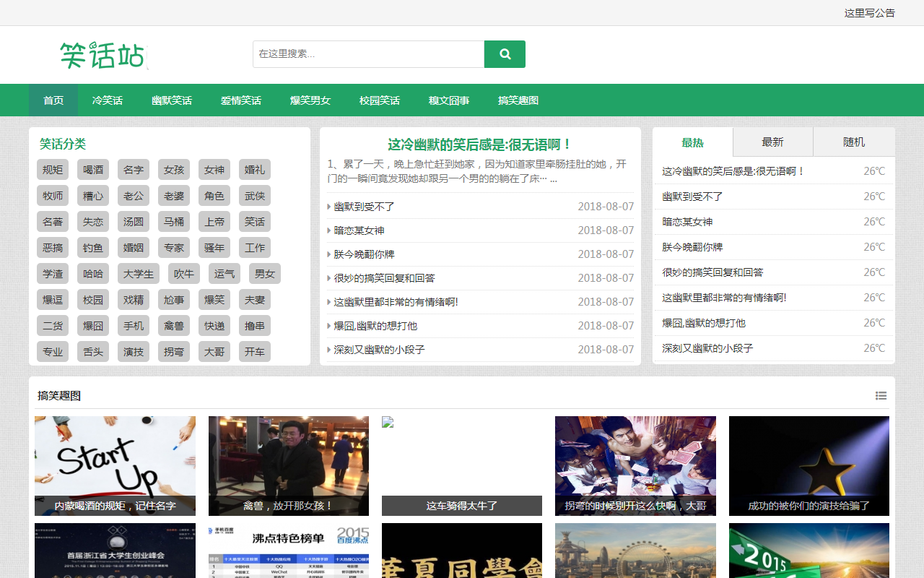Open the 冷笑话 navigation item
Image resolution: width=924 pixels, height=578 pixels.
click(x=108, y=100)
